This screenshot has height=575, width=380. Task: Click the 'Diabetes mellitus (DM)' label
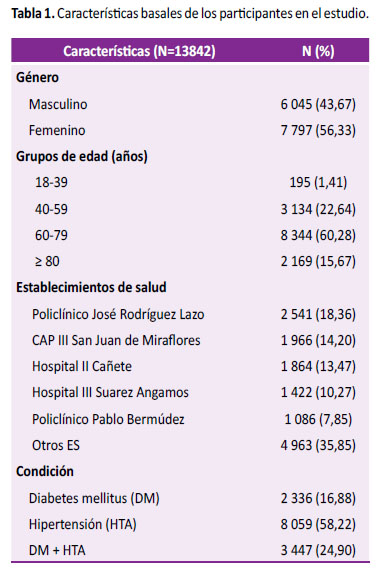pos(94,498)
